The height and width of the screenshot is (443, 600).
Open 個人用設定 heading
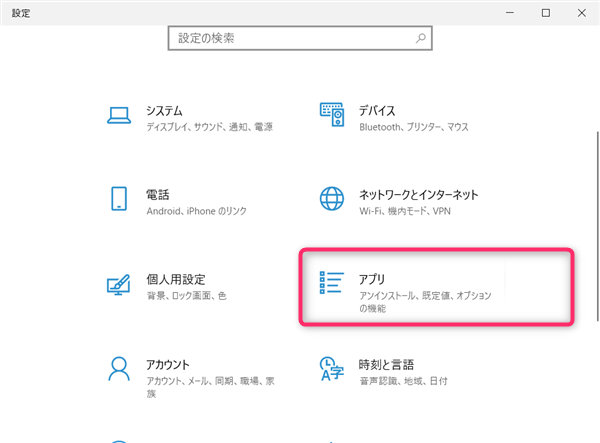(176, 279)
